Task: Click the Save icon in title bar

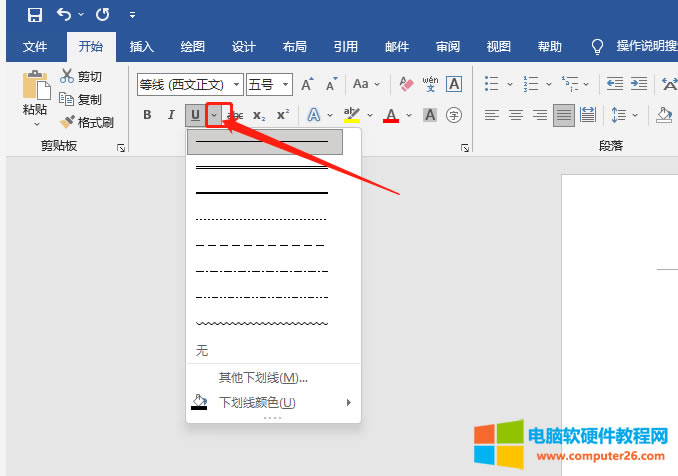Action: [35, 15]
